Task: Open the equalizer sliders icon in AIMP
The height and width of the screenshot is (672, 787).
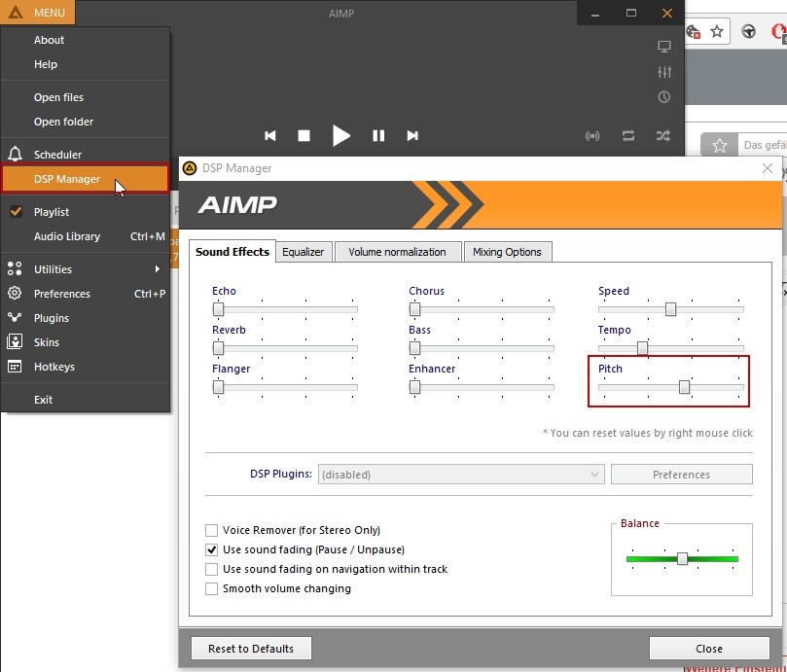Action: [664, 72]
